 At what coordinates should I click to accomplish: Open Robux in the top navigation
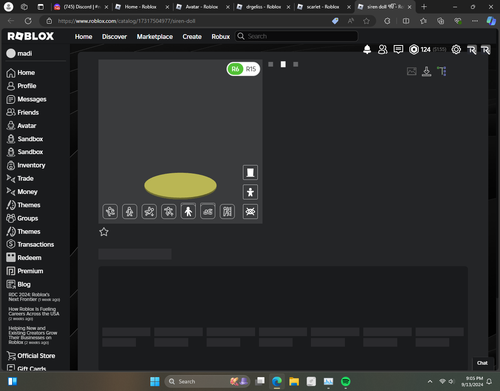(221, 36)
